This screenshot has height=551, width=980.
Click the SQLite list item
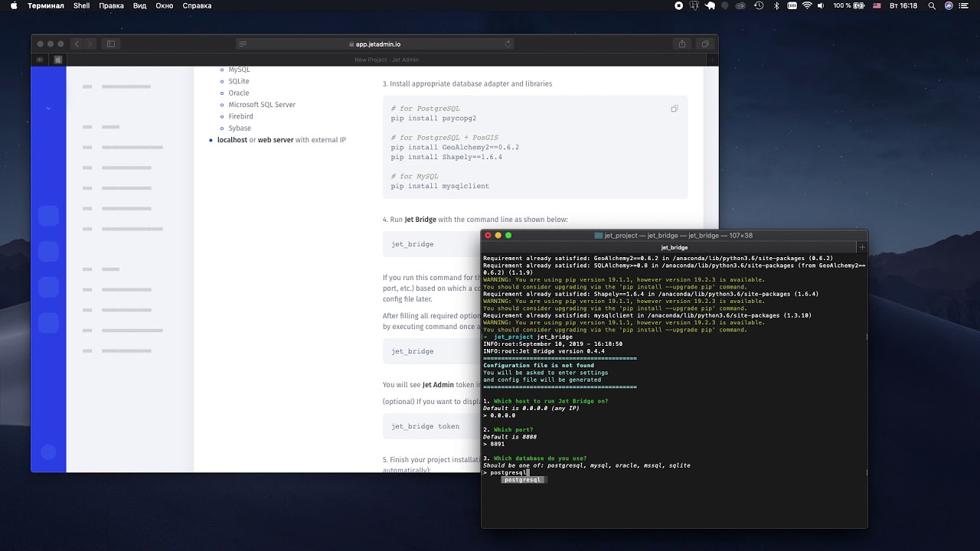(238, 81)
